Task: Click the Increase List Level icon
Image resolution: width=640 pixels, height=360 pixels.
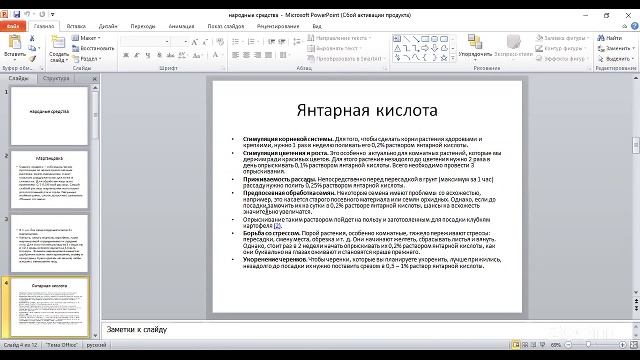Action: pyautogui.click(x=282, y=42)
